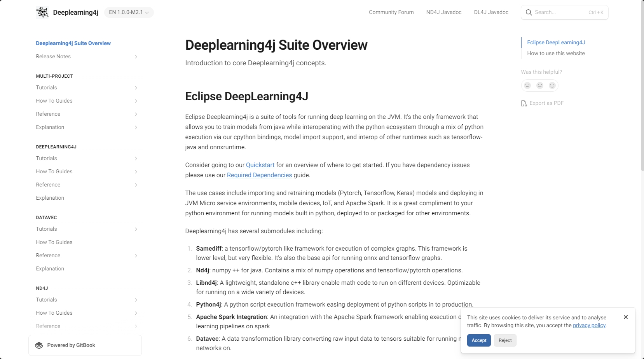The width and height of the screenshot is (644, 359).
Task: Jump to How to use this website
Action: [555, 54]
